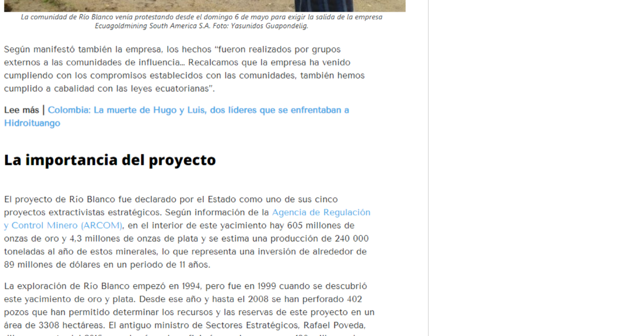The height and width of the screenshot is (336, 644).
Task: Click the word Hidroituango in the link
Action: point(32,123)
